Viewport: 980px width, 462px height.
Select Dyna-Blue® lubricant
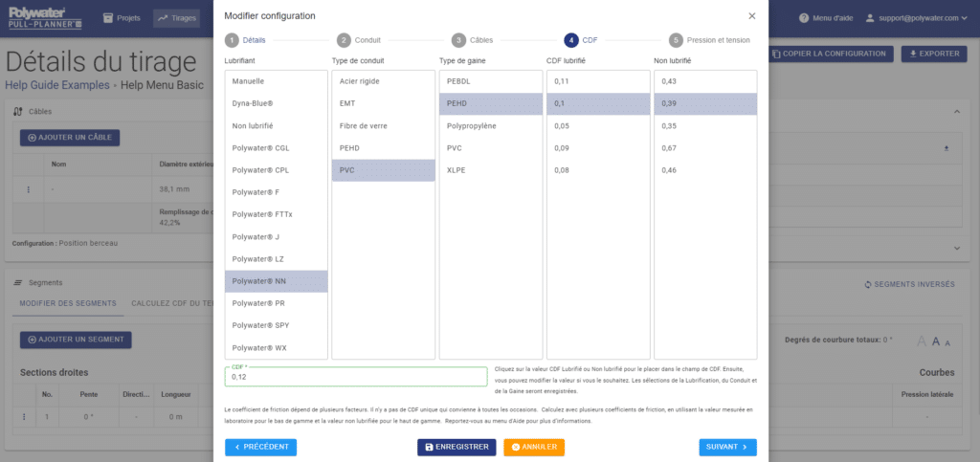point(277,103)
